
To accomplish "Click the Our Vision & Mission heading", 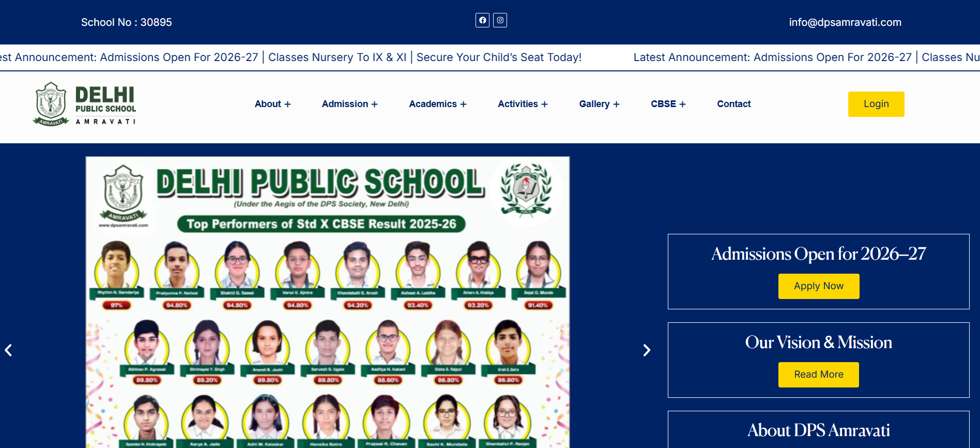I will pos(819,342).
